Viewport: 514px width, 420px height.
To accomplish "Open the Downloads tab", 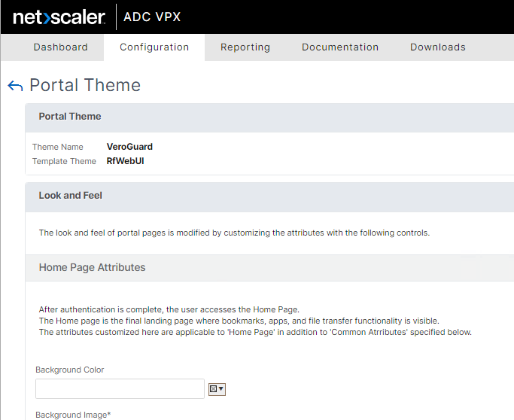I will pyautogui.click(x=438, y=47).
